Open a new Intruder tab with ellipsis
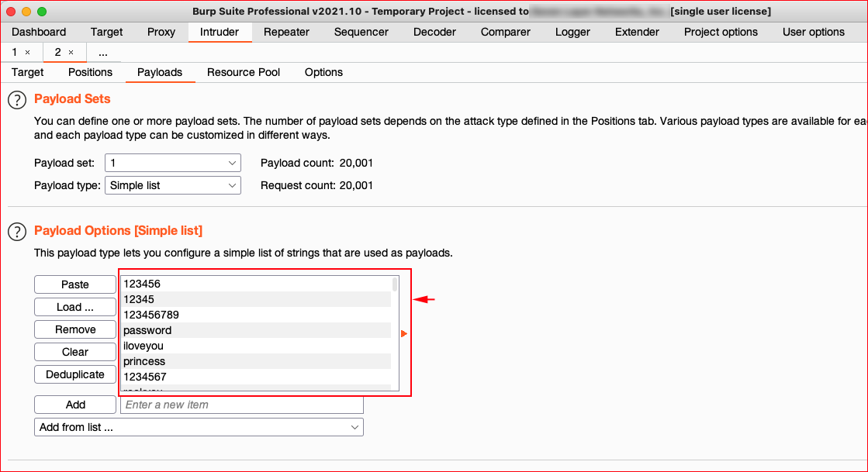This screenshot has height=472, width=868. point(103,53)
